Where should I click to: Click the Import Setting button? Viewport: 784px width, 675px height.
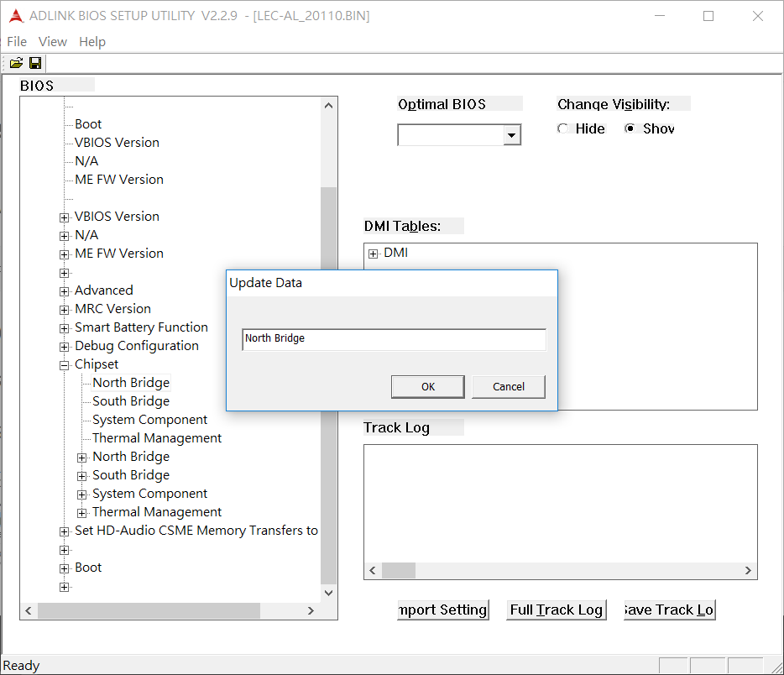[x=443, y=610]
